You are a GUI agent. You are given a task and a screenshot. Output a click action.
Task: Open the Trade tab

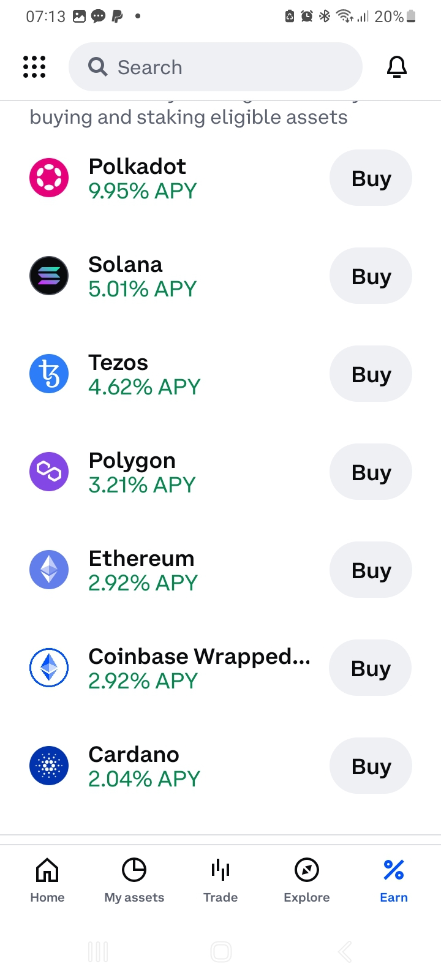point(221,880)
